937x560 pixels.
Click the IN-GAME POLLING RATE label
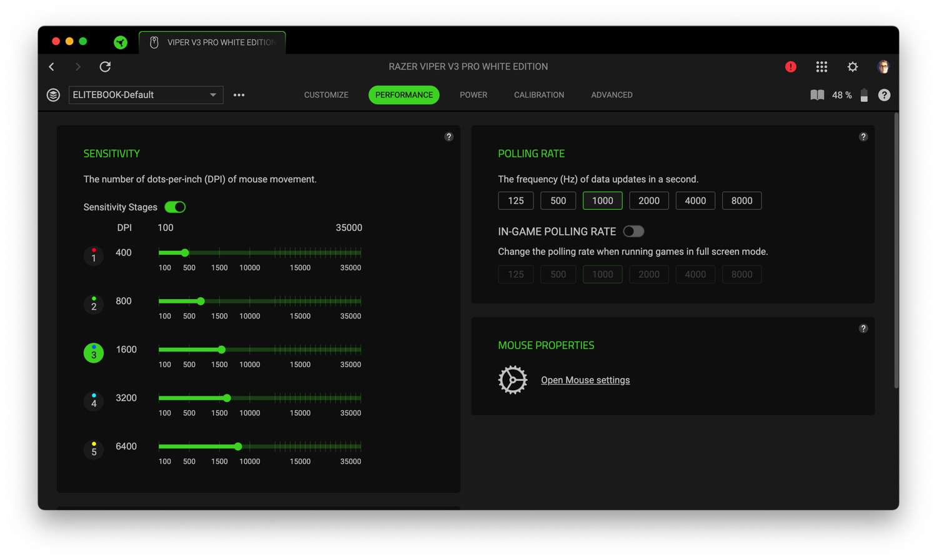[x=557, y=232]
